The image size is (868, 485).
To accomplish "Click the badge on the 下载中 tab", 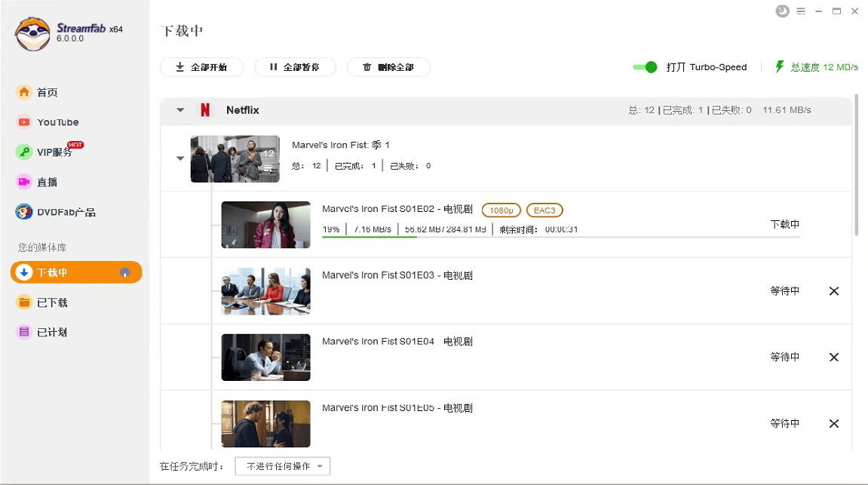I will (125, 272).
